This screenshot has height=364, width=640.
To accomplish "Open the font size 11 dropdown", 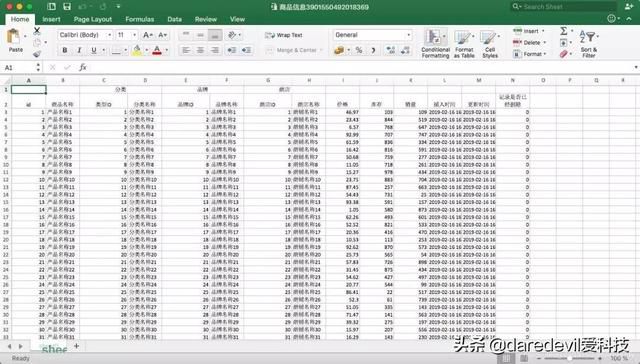I will pyautogui.click(x=127, y=35).
